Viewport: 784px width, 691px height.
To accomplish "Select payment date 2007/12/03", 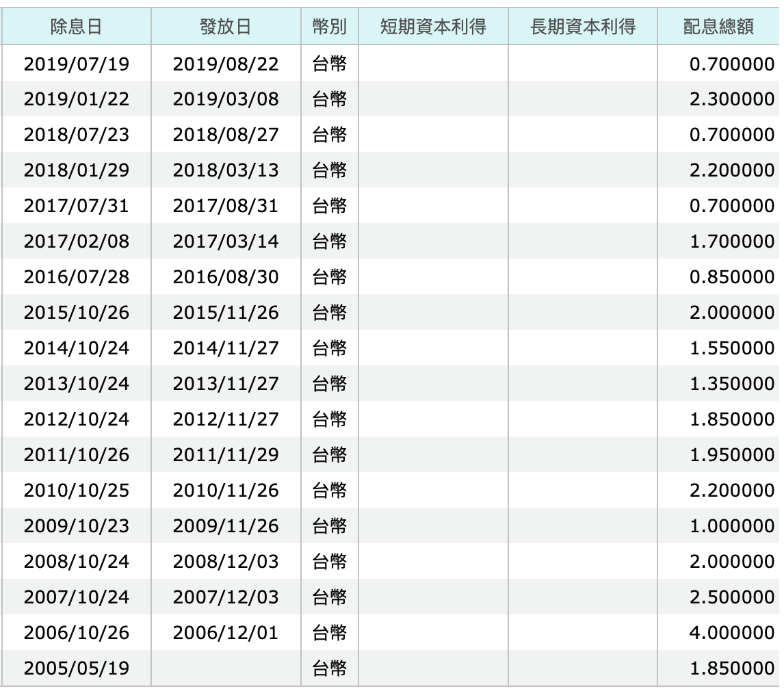I will pos(226,597).
